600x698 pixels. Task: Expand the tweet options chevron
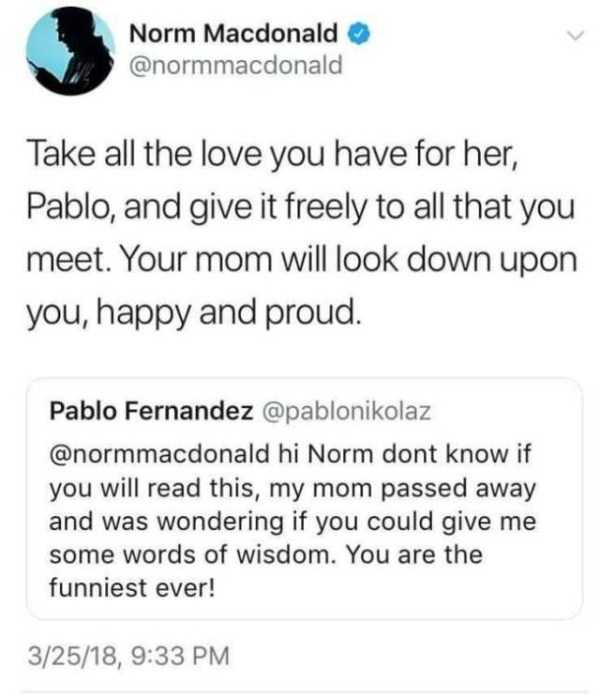(x=573, y=36)
